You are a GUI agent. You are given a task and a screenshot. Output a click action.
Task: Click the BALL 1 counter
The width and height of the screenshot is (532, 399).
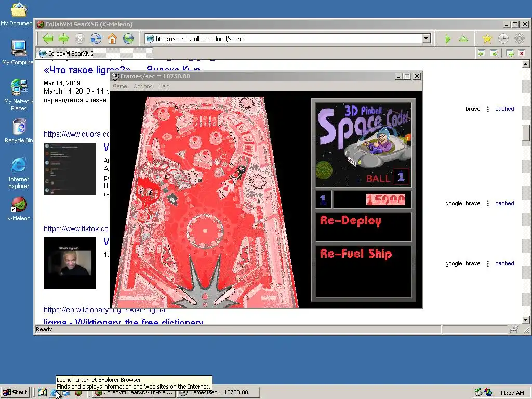click(387, 177)
